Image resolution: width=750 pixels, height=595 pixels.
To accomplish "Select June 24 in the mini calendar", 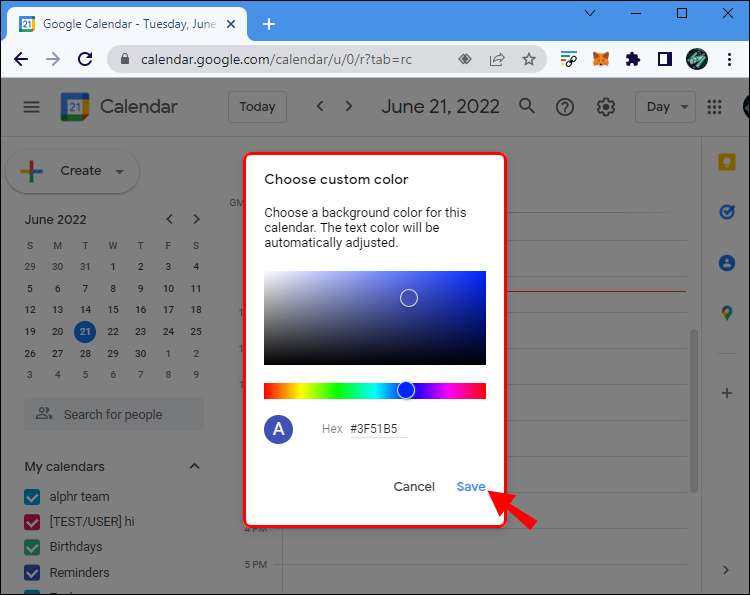I will (168, 331).
